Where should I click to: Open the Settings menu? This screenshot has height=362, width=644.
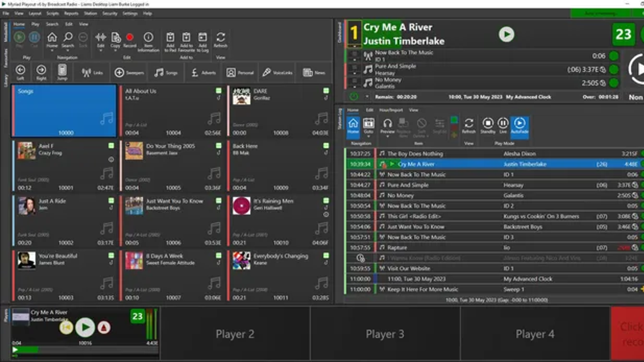point(130,13)
